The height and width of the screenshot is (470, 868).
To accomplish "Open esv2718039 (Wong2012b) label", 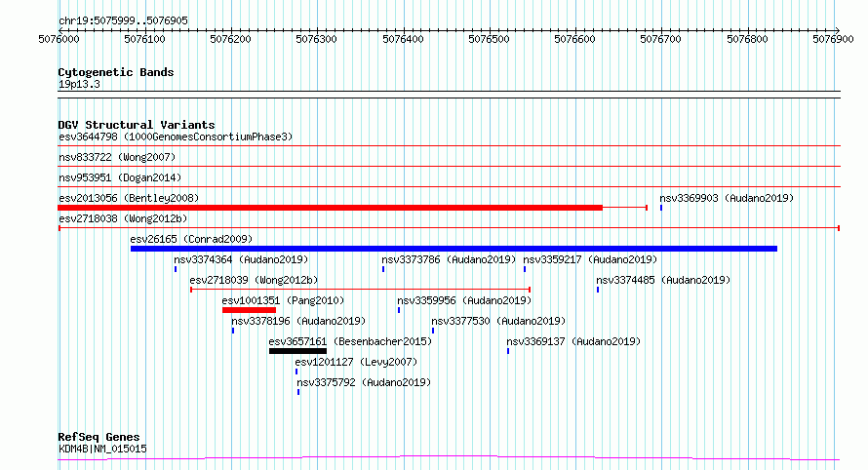I will [x=254, y=280].
